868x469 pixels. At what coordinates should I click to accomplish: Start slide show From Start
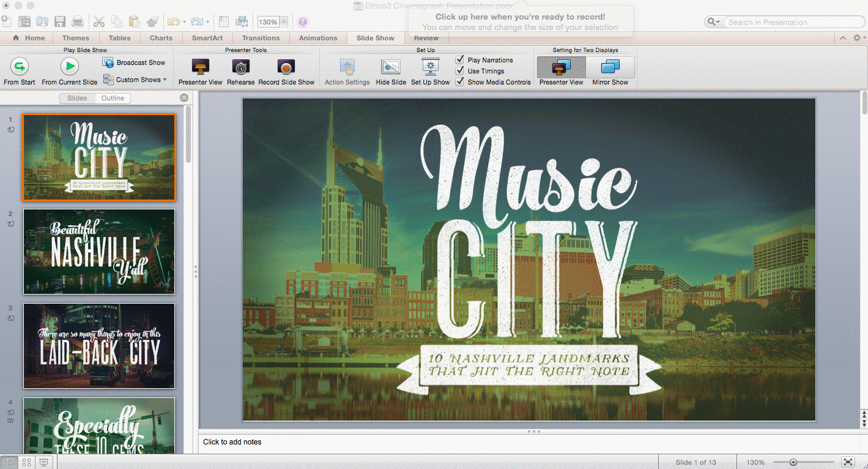click(x=20, y=71)
